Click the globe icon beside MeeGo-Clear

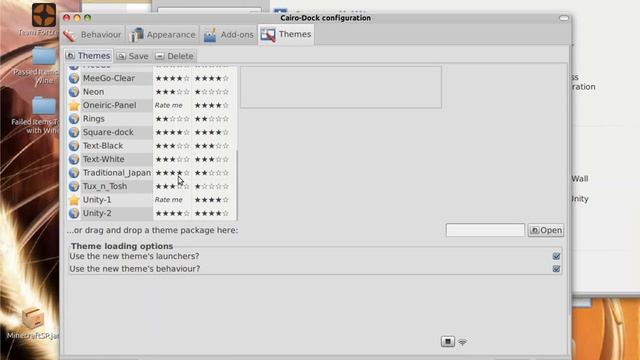[74, 78]
